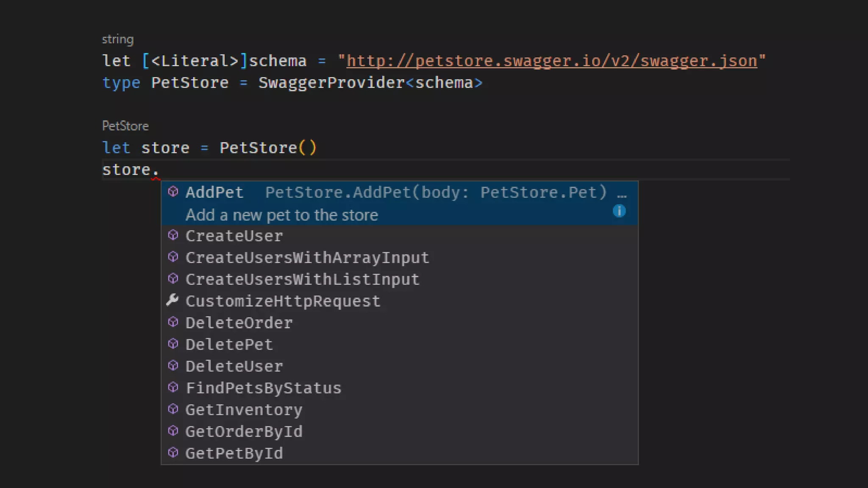Click the cube icon beside GetPetById

[173, 452]
